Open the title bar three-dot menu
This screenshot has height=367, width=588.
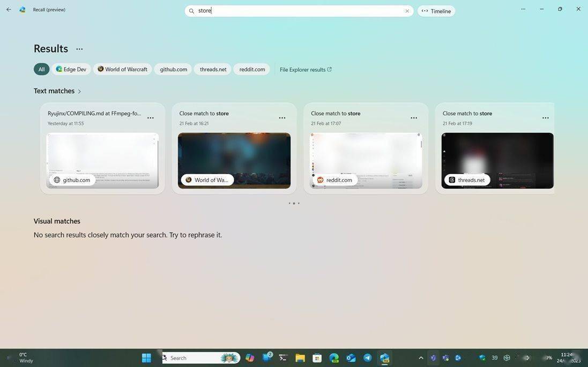tap(523, 9)
